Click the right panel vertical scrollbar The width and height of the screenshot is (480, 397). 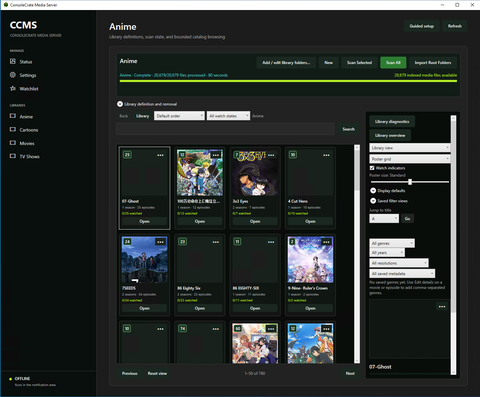click(453, 245)
